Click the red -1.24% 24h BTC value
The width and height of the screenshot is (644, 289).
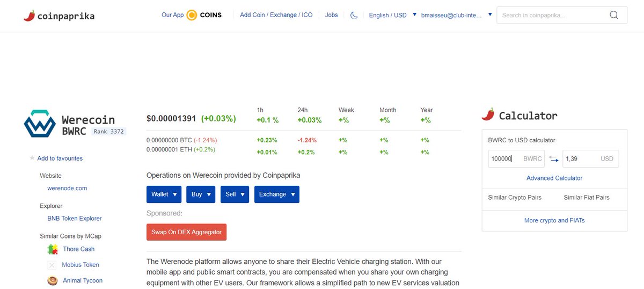(x=307, y=140)
